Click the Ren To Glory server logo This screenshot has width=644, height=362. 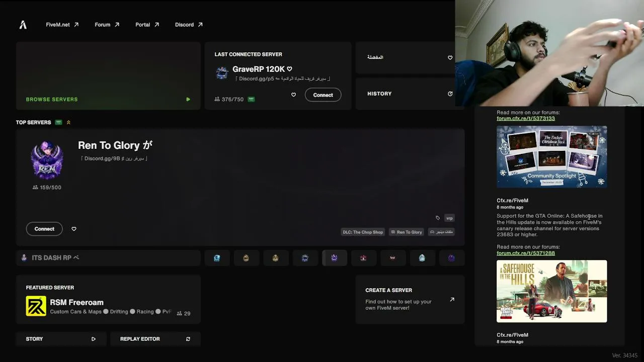click(x=47, y=161)
